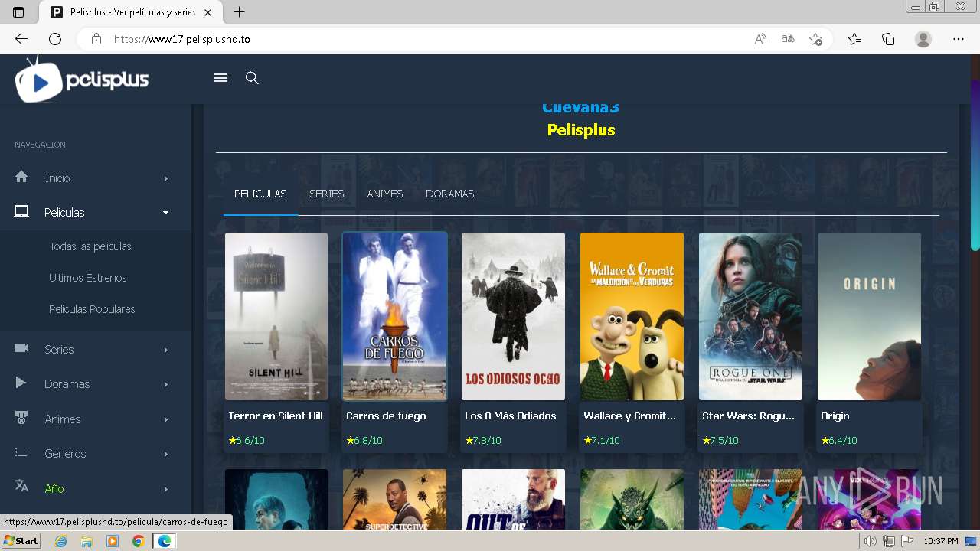The height and width of the screenshot is (551, 980).
Task: Open Peliculas Populares link
Action: (x=92, y=309)
